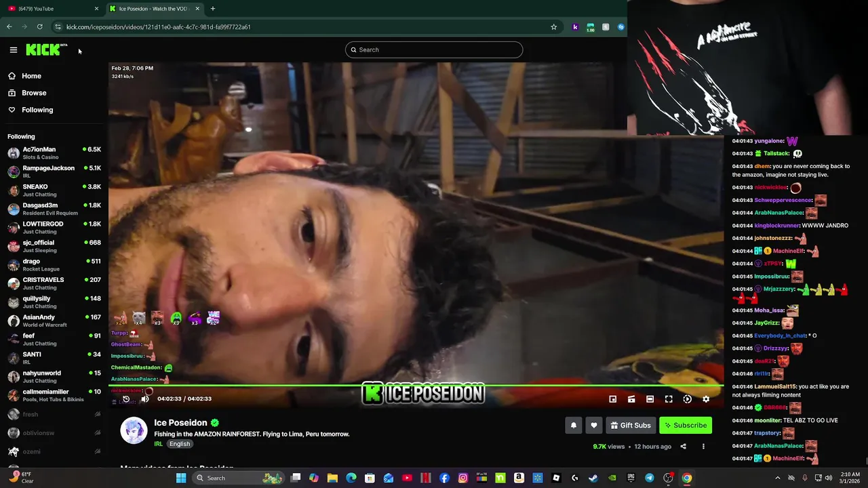This screenshot has width=868, height=488.
Task: Open playback speed control in player
Action: click(687, 399)
